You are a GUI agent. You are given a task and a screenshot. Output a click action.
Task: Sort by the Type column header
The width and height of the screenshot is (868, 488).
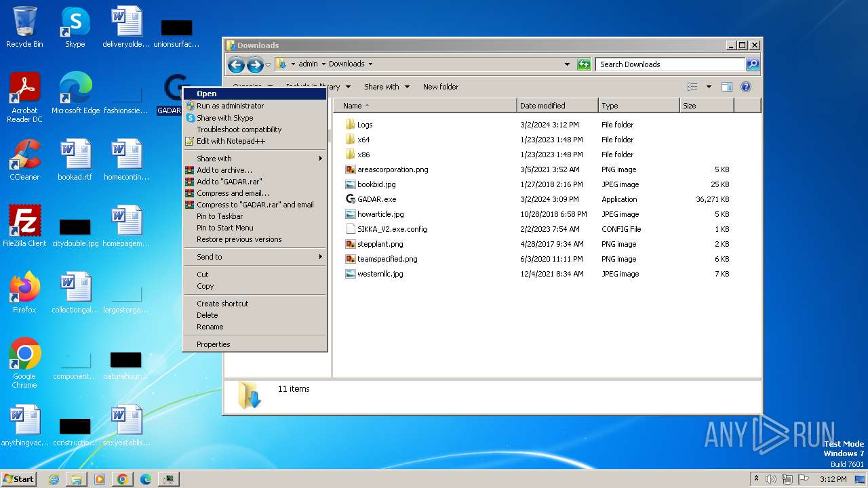[x=639, y=106]
